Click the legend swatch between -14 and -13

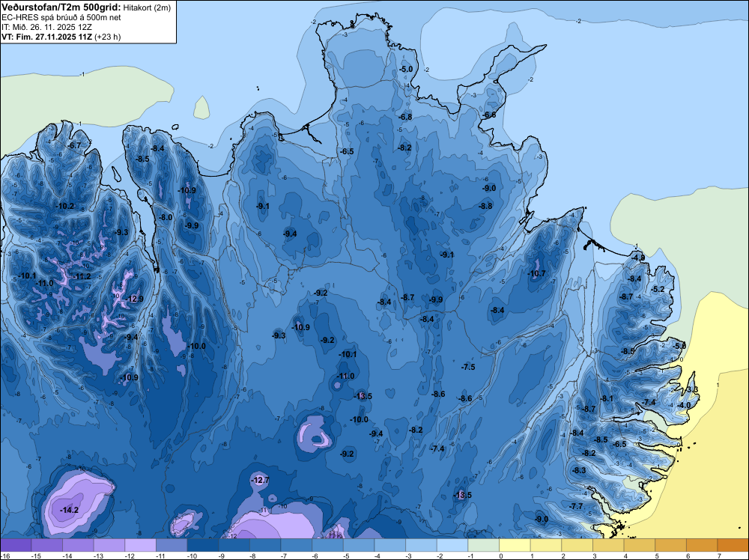pos(78,545)
